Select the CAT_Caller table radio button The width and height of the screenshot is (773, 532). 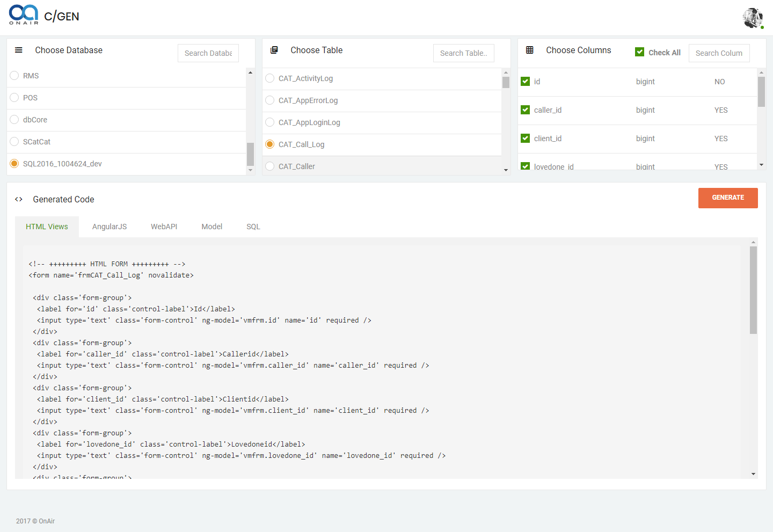point(270,166)
